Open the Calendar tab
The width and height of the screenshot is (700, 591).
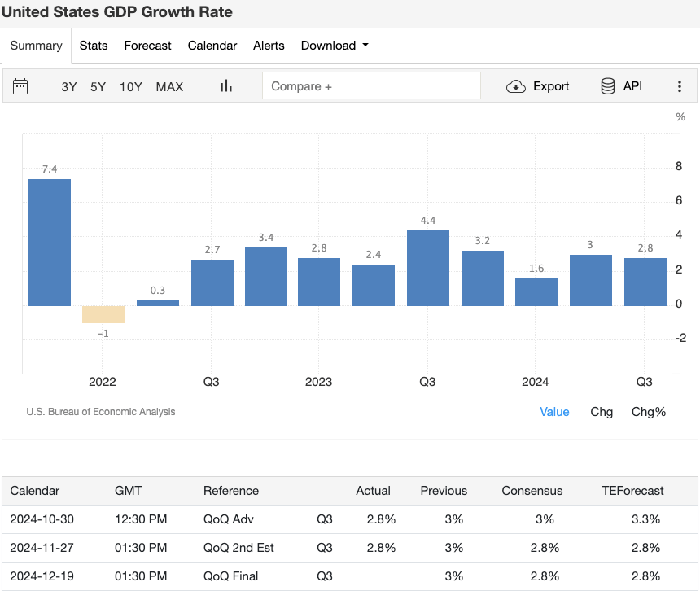212,46
